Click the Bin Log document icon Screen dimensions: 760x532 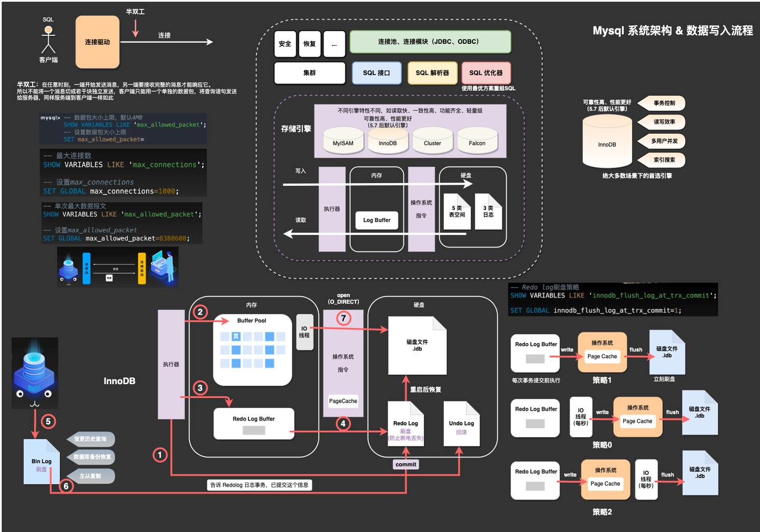click(x=41, y=461)
